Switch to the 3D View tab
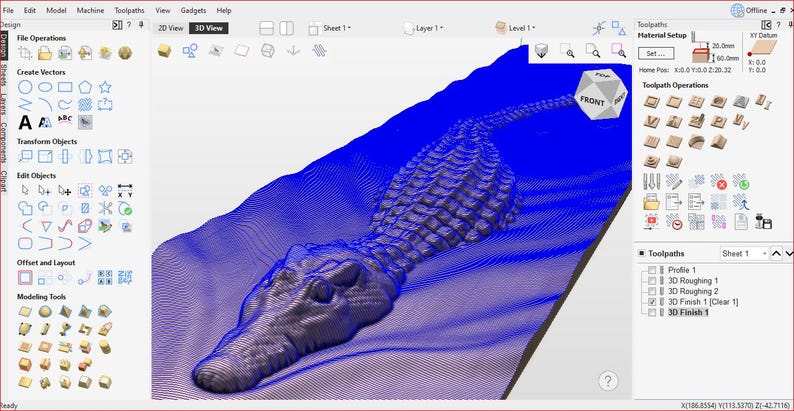The image size is (794, 411). (209, 28)
